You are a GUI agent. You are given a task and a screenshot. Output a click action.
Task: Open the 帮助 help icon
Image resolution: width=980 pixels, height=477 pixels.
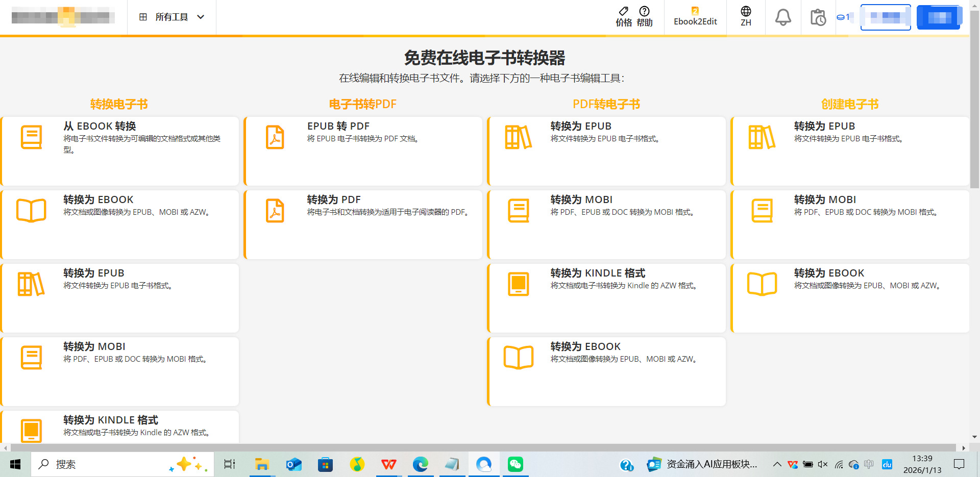pyautogui.click(x=644, y=11)
